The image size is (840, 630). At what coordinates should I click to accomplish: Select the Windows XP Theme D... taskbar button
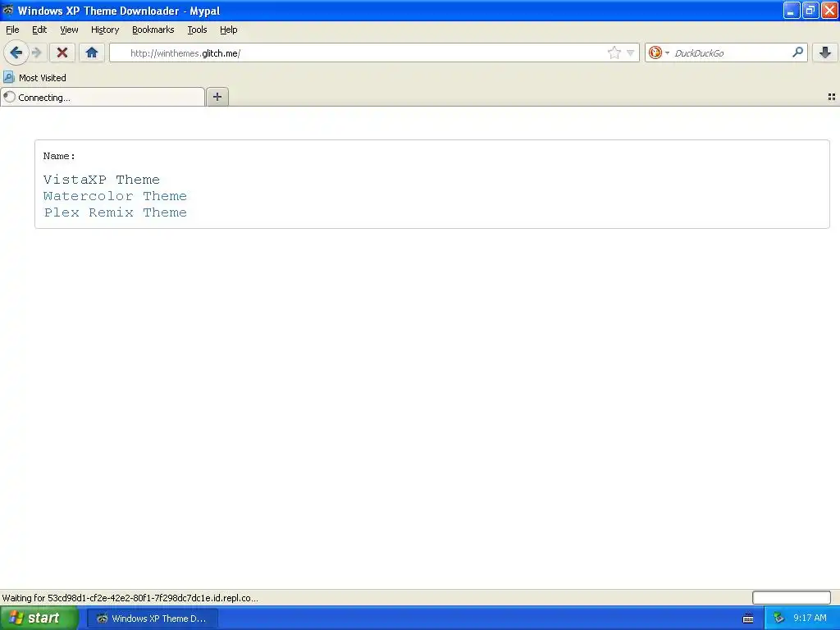[153, 619]
